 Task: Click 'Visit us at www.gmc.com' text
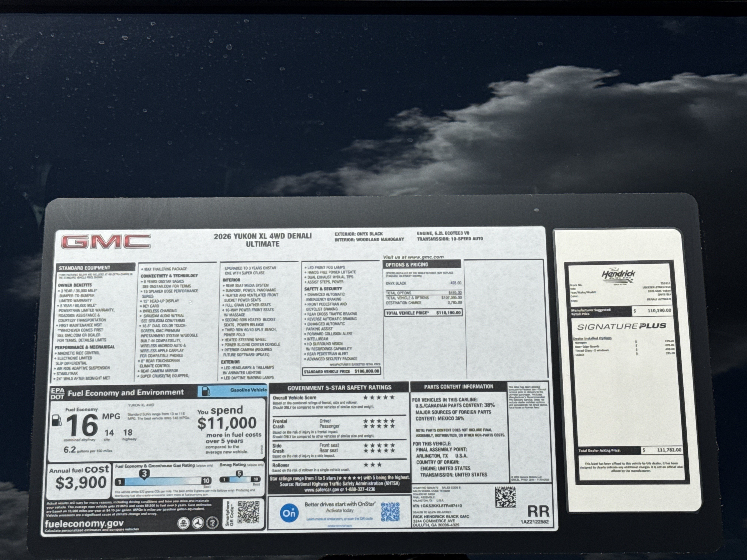click(413, 257)
